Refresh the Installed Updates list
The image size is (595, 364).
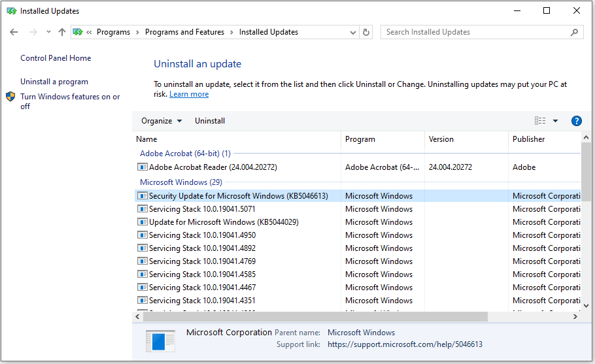tap(367, 32)
